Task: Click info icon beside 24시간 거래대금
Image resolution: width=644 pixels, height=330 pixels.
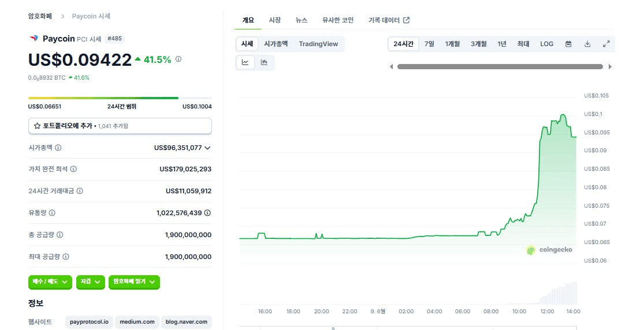Action: click(80, 191)
